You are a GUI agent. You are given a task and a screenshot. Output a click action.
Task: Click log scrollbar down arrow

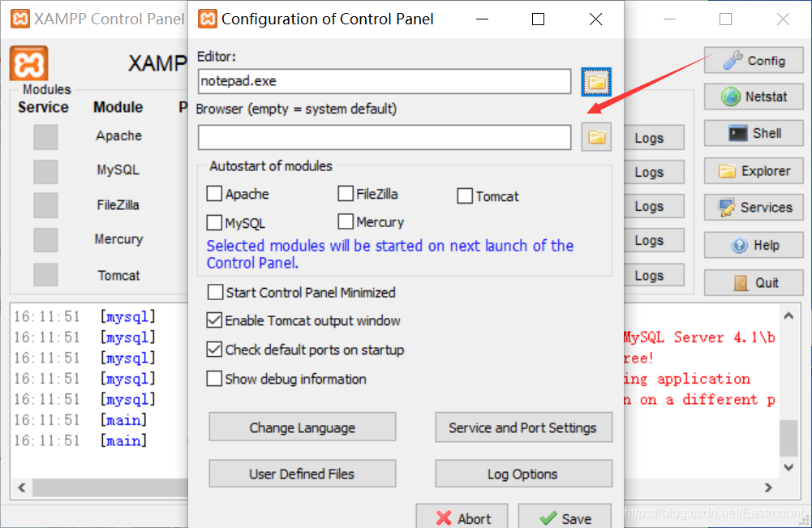click(x=788, y=467)
